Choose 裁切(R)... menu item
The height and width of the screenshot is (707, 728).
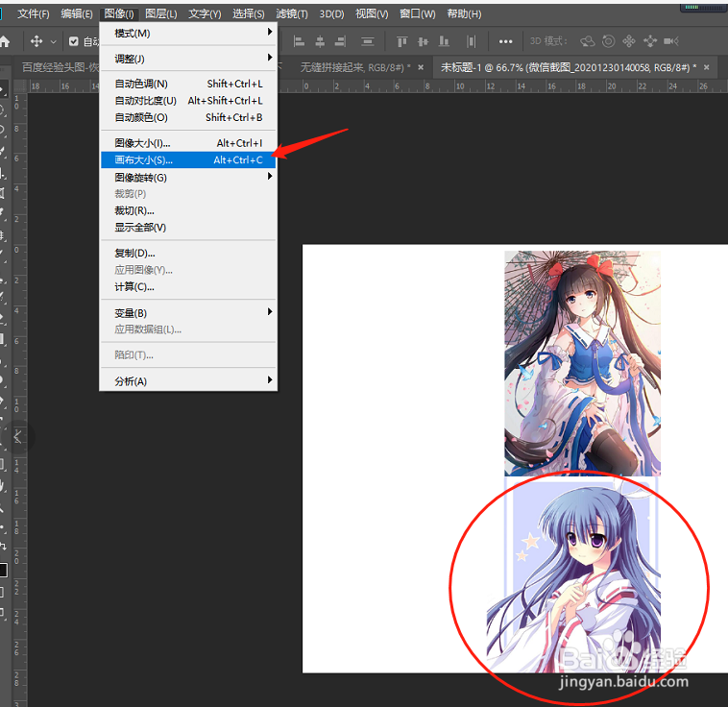click(188, 210)
